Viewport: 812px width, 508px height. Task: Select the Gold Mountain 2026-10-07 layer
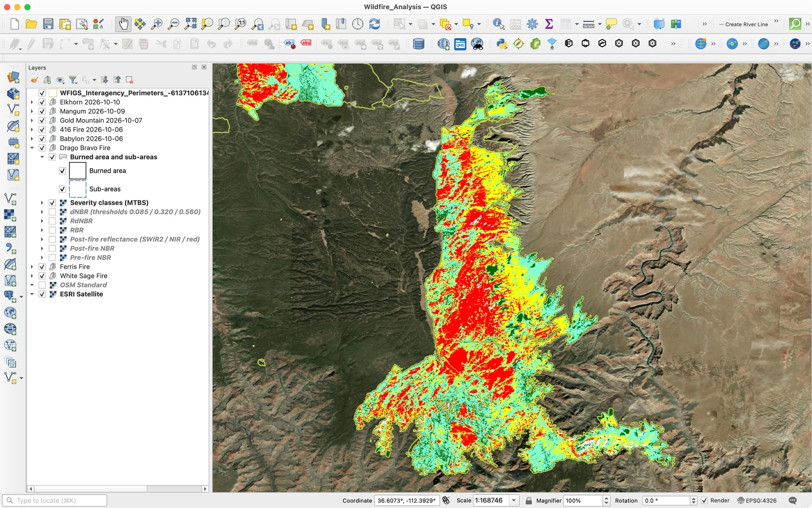click(101, 120)
